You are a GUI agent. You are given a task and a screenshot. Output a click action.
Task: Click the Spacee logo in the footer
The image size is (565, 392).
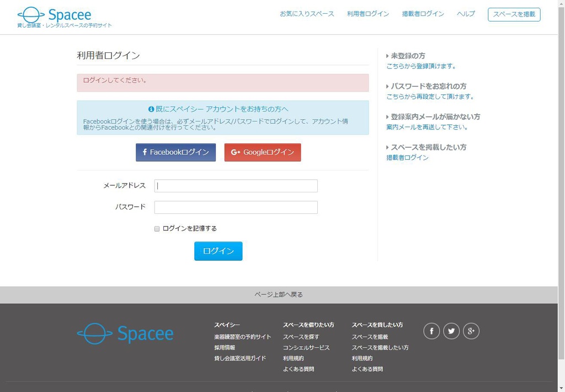click(125, 334)
